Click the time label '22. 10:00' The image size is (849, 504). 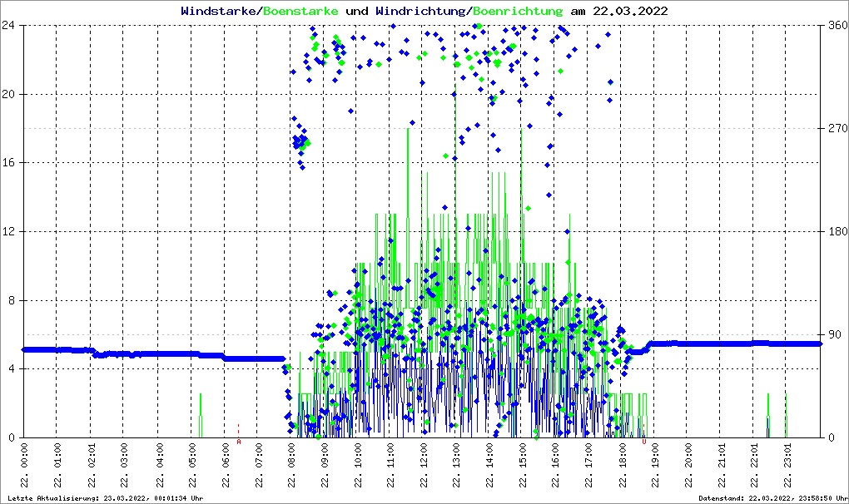(x=358, y=466)
